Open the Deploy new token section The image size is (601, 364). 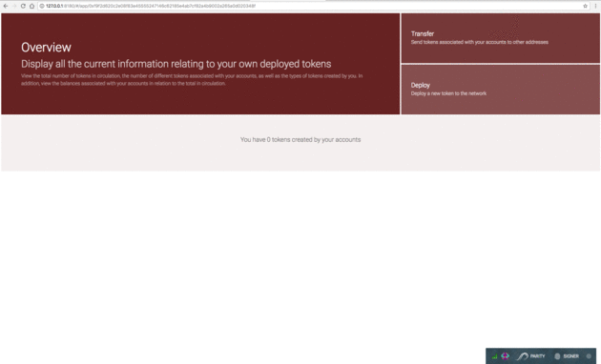(501, 90)
